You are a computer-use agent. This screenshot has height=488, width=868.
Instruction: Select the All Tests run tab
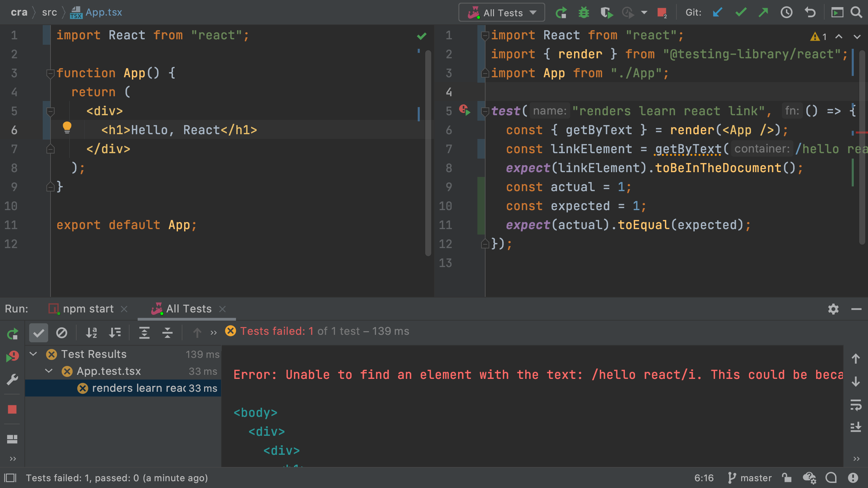(189, 309)
